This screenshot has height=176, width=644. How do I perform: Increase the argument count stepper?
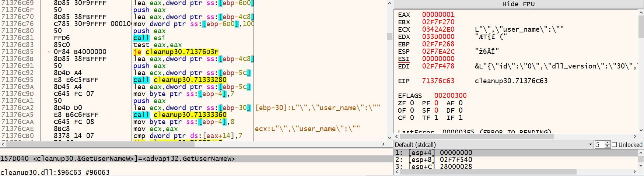[608, 143]
